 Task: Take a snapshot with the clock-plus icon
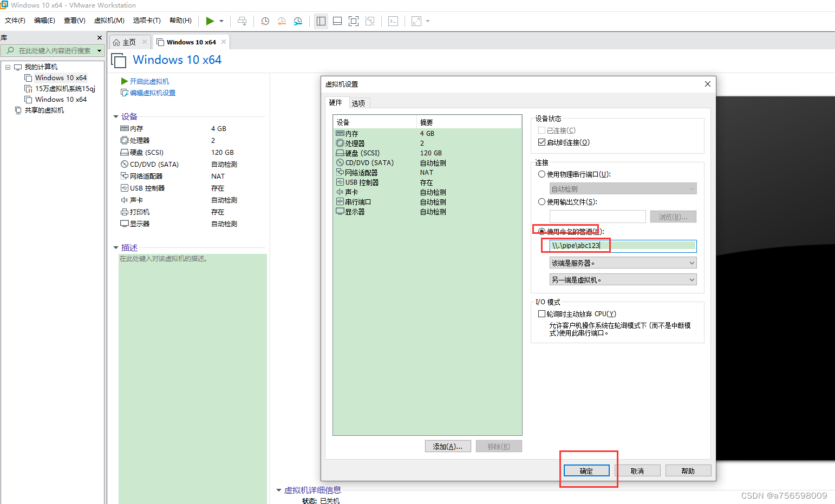(265, 21)
